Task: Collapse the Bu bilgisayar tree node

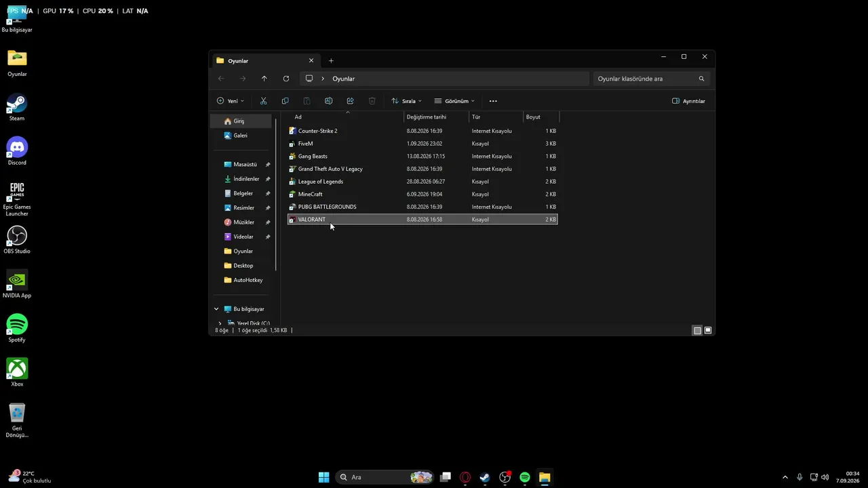Action: click(x=216, y=309)
